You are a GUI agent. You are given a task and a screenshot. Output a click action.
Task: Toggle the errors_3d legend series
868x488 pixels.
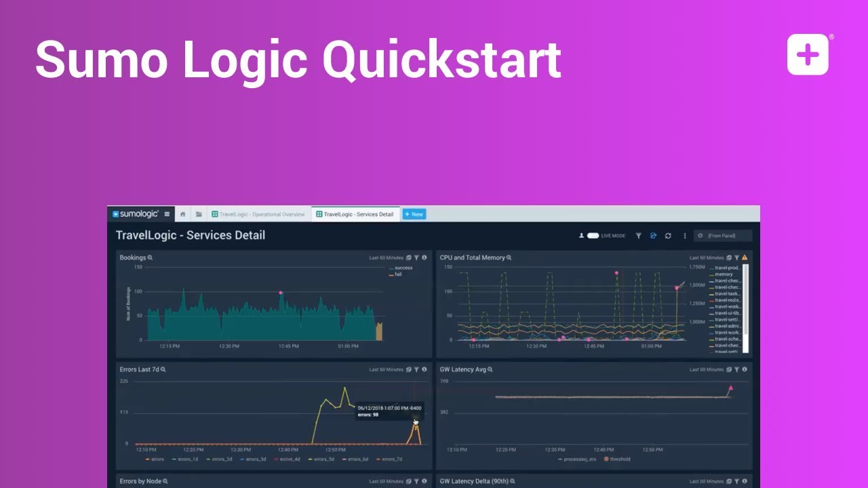point(253,459)
